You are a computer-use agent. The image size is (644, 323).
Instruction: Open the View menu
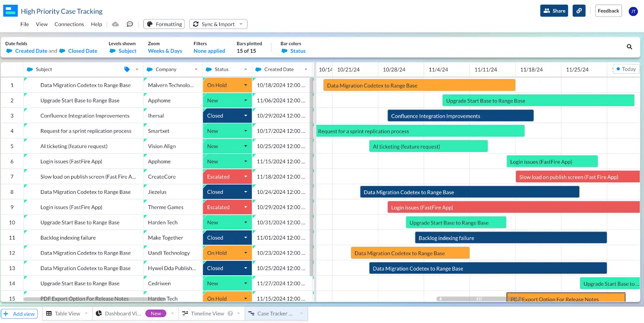(x=42, y=24)
